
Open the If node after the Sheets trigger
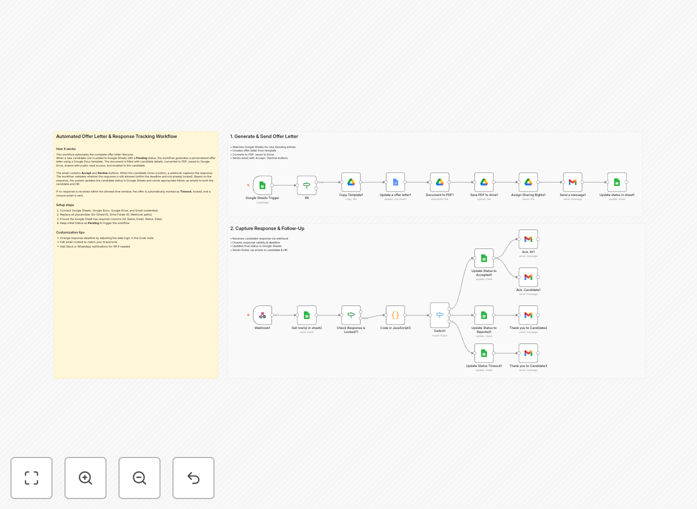[307, 185]
